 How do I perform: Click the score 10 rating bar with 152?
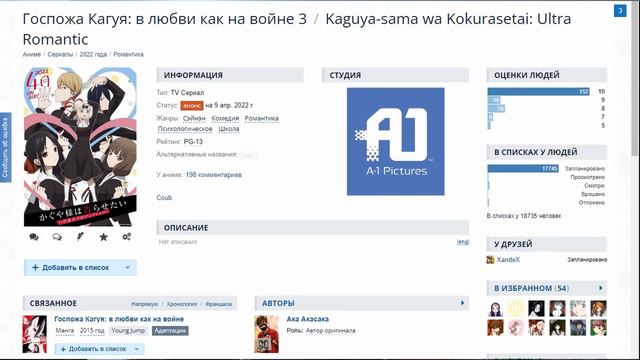click(x=538, y=91)
